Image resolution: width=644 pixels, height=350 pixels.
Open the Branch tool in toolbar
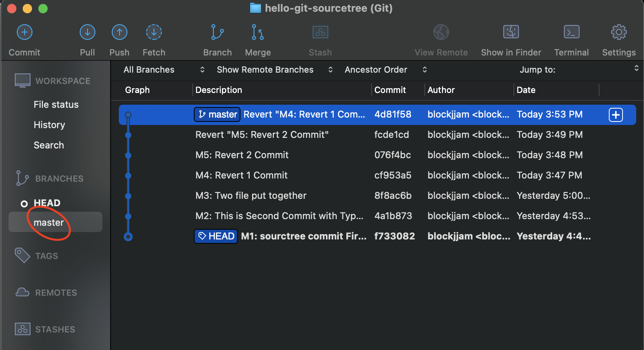click(217, 32)
